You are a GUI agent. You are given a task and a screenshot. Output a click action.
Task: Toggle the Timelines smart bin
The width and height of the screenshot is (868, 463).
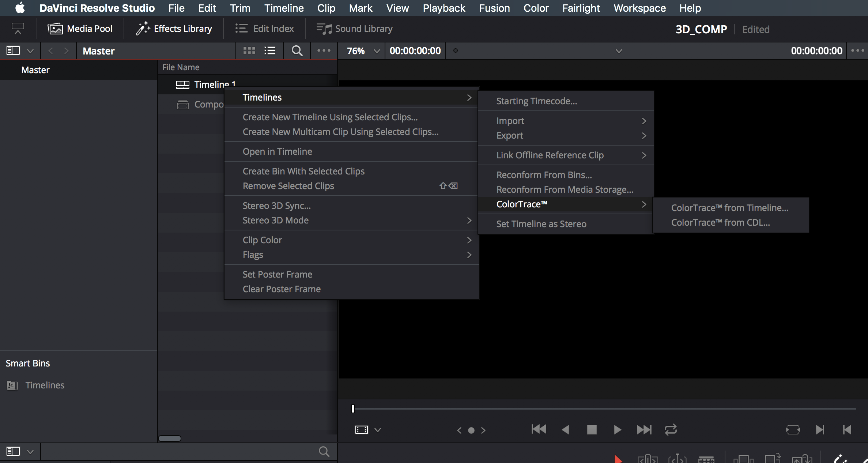coord(44,385)
